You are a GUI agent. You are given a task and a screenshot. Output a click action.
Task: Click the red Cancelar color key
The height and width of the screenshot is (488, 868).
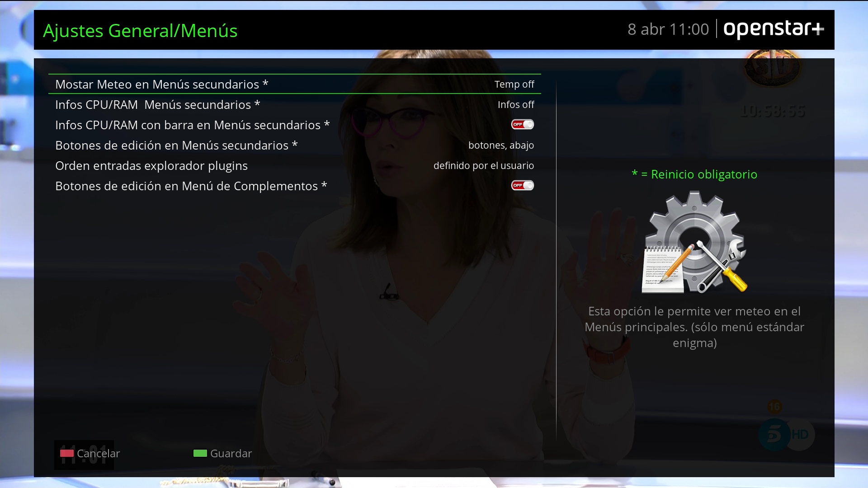coord(67,453)
